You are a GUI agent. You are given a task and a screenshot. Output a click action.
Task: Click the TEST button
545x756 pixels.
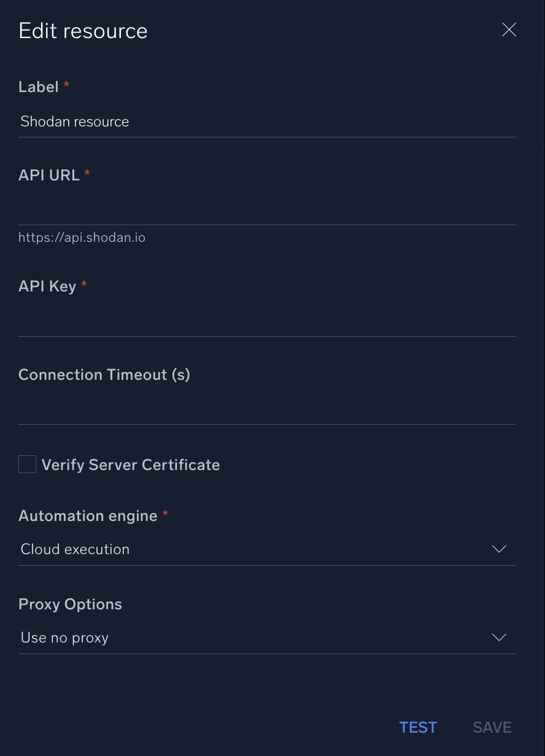click(418, 727)
